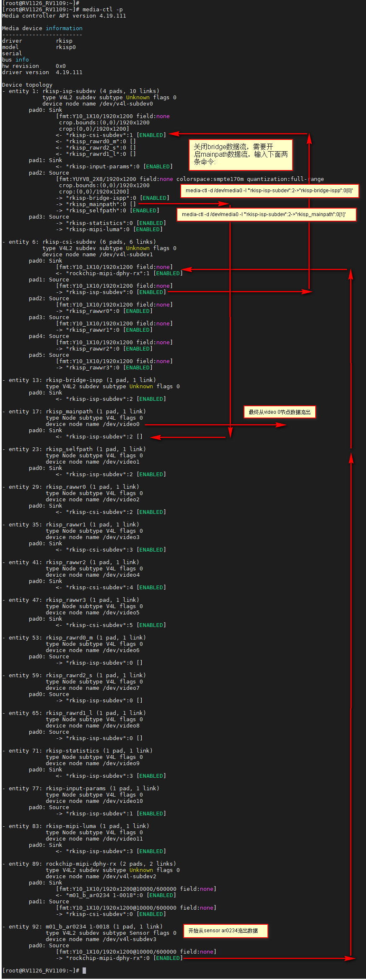Screen dimensions: 366x980
Task: Click '"m01_b_ar0234 1-0018":0 [ENABLED]' link line
Action: coord(116,895)
